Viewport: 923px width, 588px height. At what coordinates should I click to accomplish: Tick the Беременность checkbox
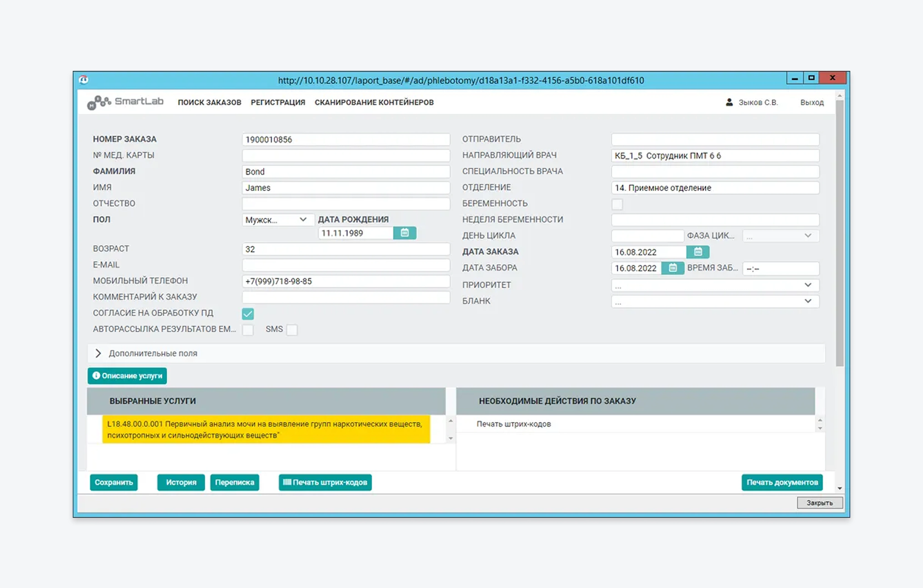617,204
